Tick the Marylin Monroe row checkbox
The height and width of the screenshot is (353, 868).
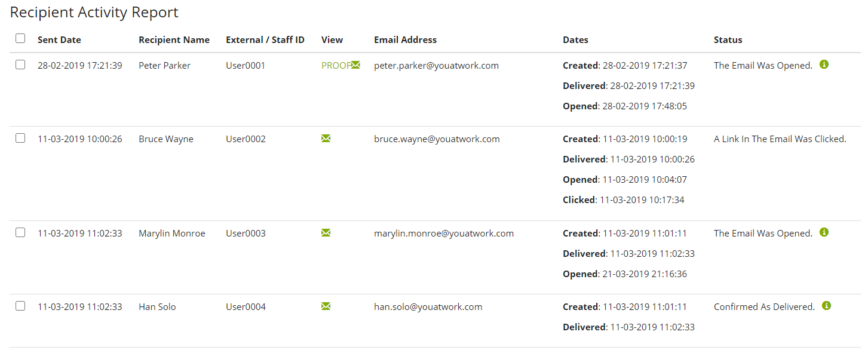pos(20,232)
